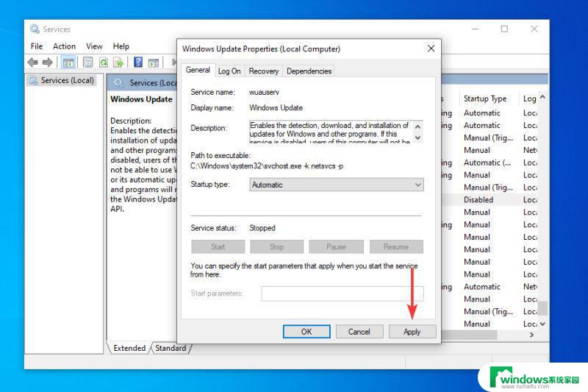Click the Start service button
Screen dimensions: 588x392
(x=218, y=247)
